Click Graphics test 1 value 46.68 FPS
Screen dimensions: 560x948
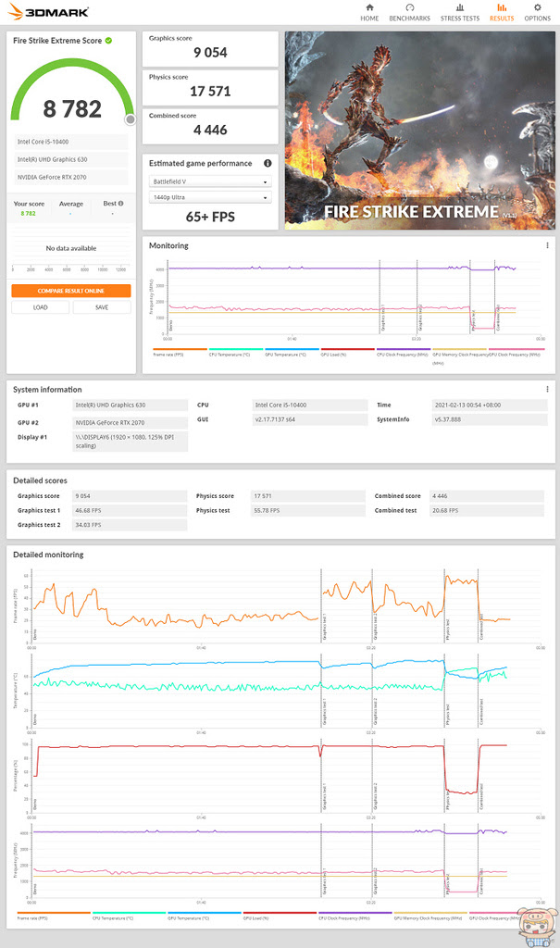pos(130,510)
